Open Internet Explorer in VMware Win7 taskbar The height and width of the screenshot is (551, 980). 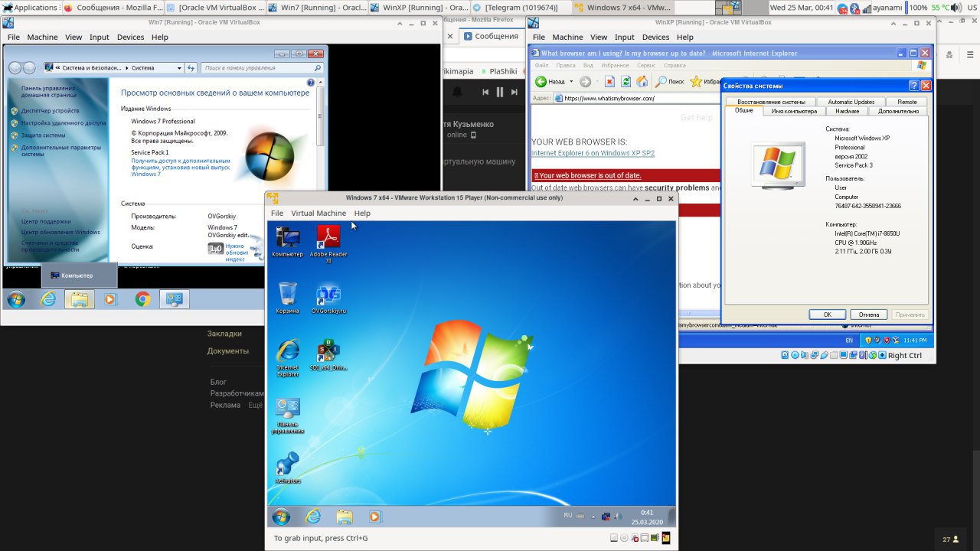click(313, 517)
